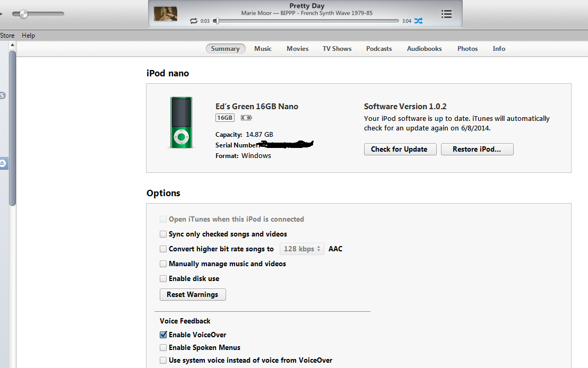The width and height of the screenshot is (588, 368).
Task: Open the 128 kbps bitrate dropdown
Action: coord(302,249)
